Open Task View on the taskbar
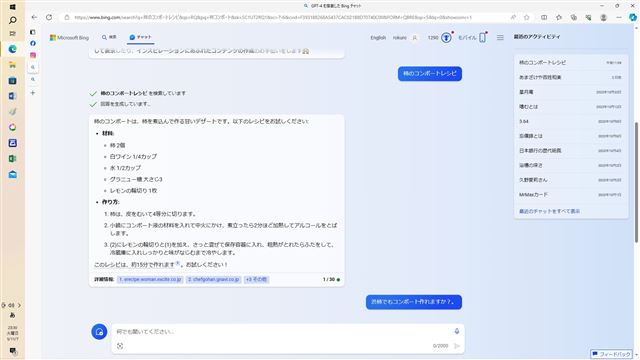Viewport: 640px width, 360px height. 12,33
